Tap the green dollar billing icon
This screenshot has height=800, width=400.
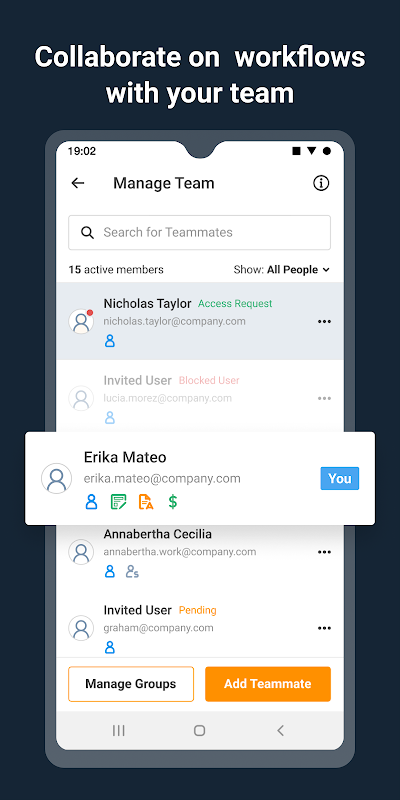173,502
